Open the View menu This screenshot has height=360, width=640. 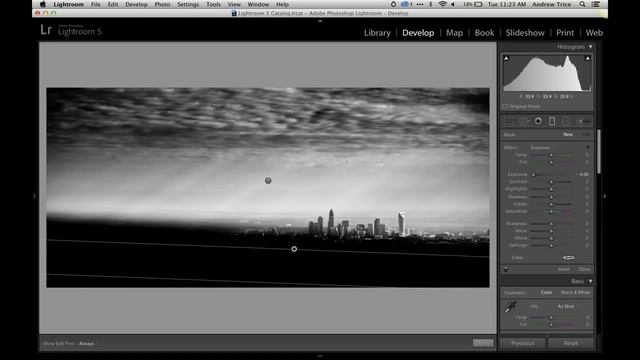point(234,4)
